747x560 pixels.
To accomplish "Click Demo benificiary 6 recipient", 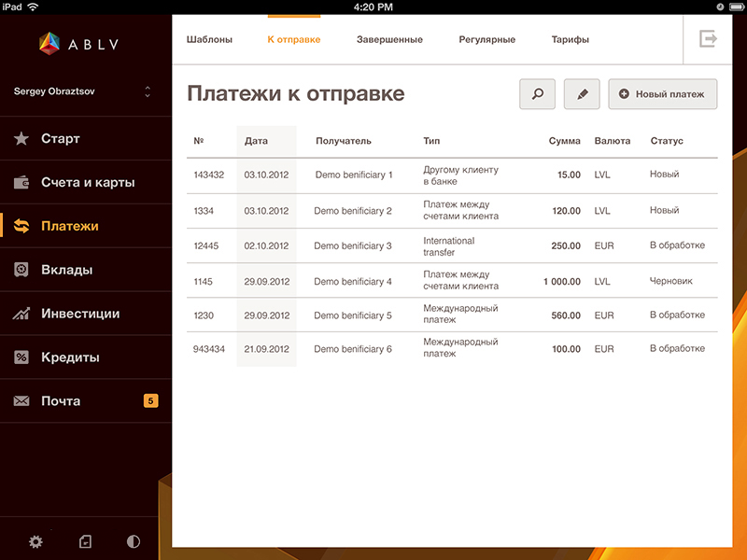I will click(x=353, y=349).
